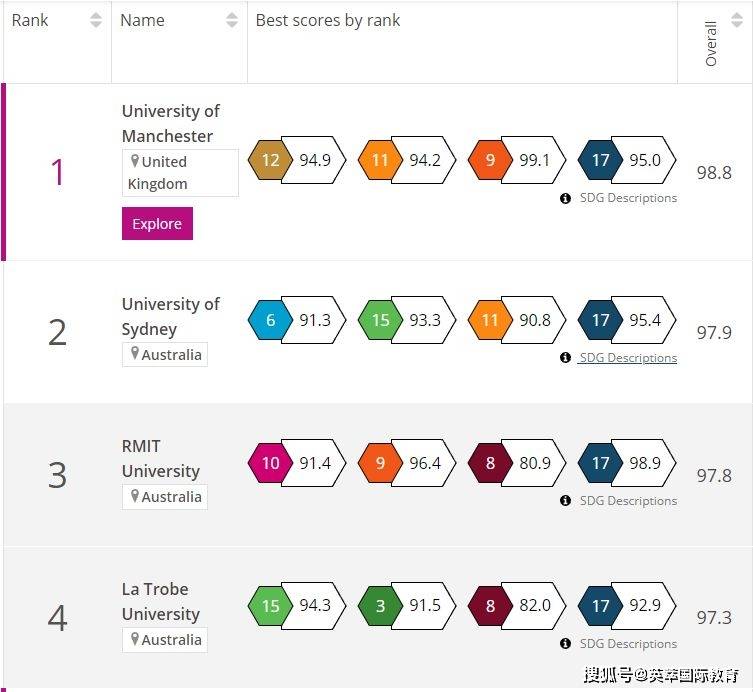Sort table by Name column arrows

[x=232, y=20]
